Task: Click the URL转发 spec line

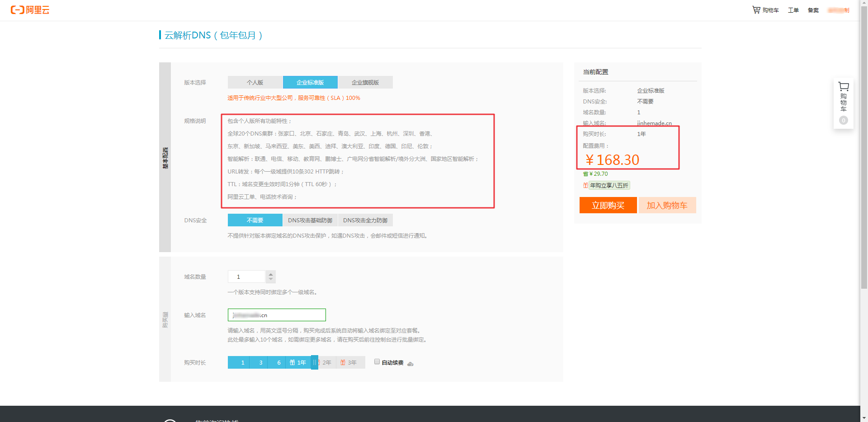Action: [286, 172]
